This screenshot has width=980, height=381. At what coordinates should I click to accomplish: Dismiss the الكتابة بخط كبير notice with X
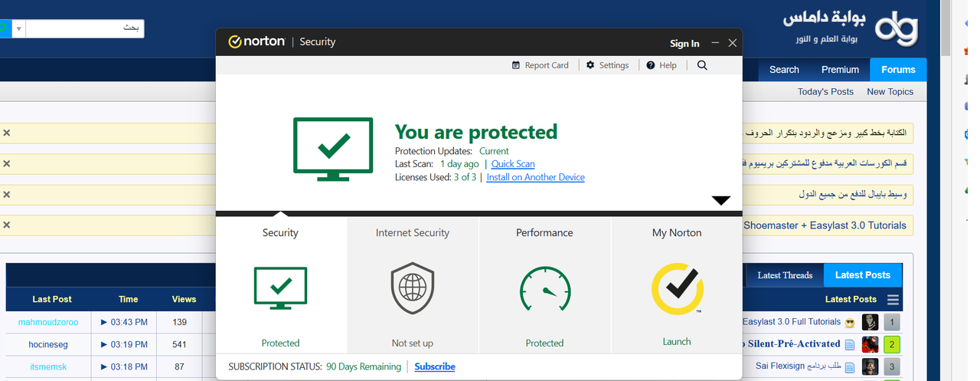point(6,133)
